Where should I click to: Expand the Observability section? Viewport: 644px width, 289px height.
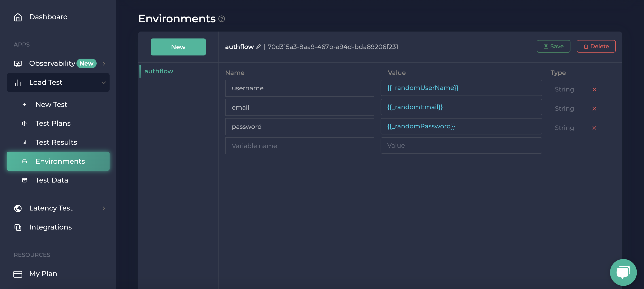(x=104, y=64)
